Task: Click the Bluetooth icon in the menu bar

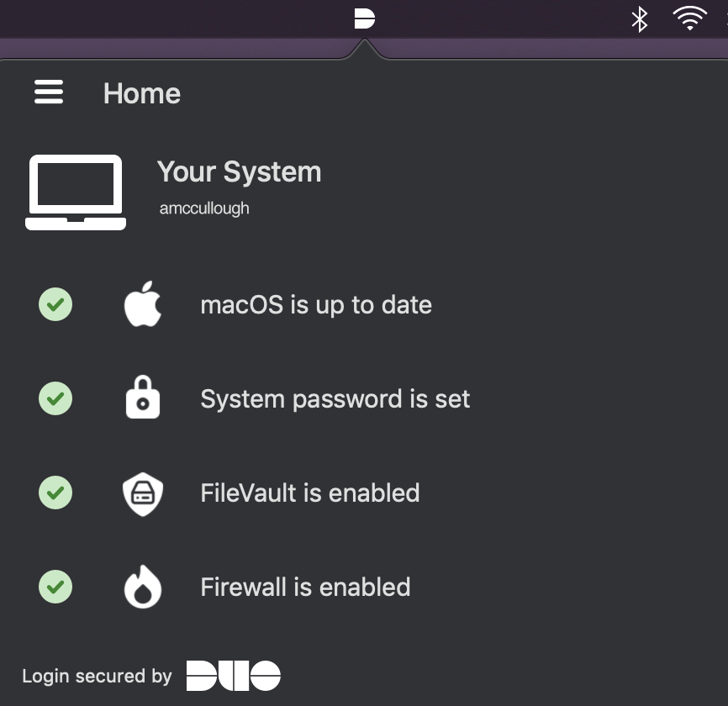Action: (x=639, y=18)
